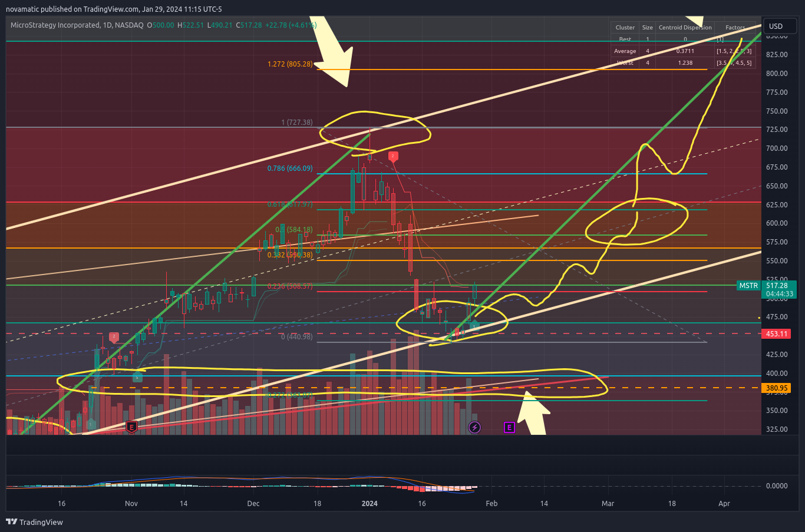Click the purple lightning bolt event icon

[x=474, y=427]
